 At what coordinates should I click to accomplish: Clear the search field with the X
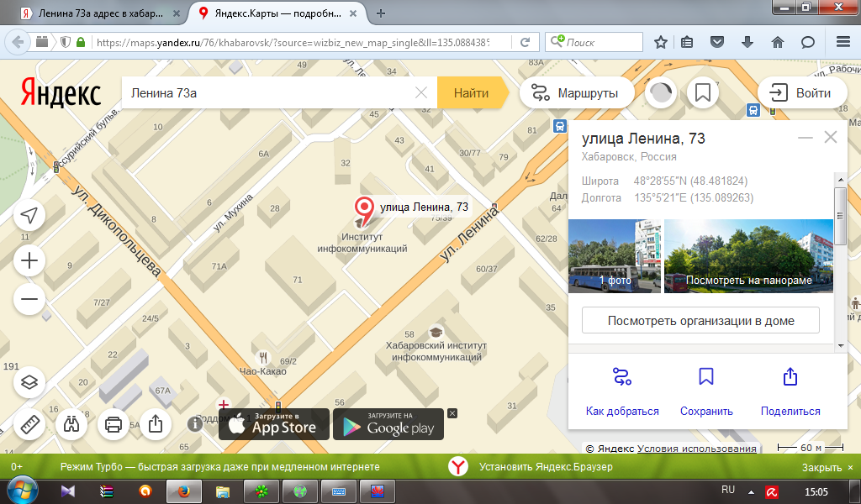click(x=420, y=92)
